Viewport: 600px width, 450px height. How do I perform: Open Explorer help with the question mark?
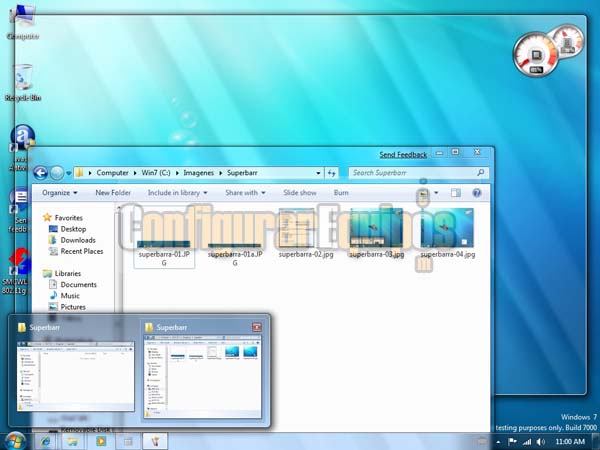[476, 193]
